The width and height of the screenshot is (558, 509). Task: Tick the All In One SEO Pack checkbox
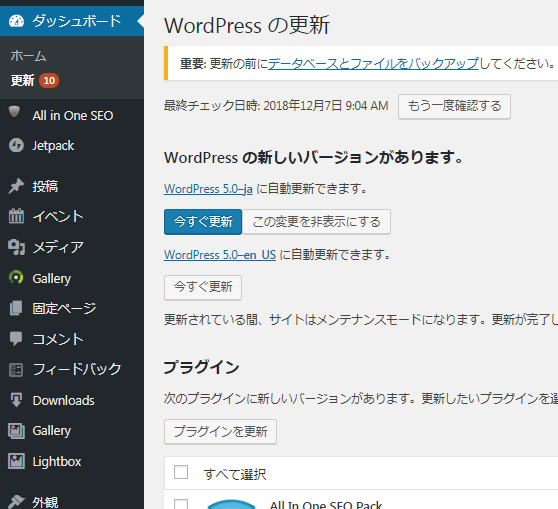[181, 504]
